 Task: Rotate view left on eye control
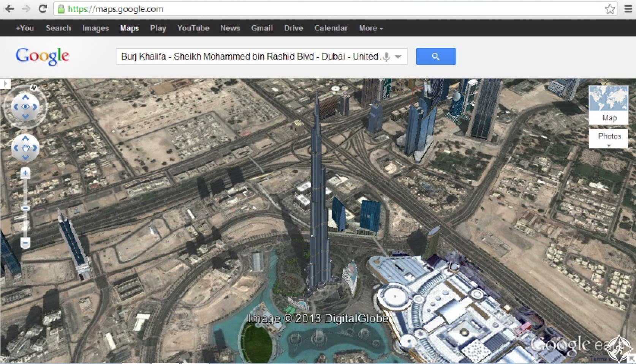(16, 107)
